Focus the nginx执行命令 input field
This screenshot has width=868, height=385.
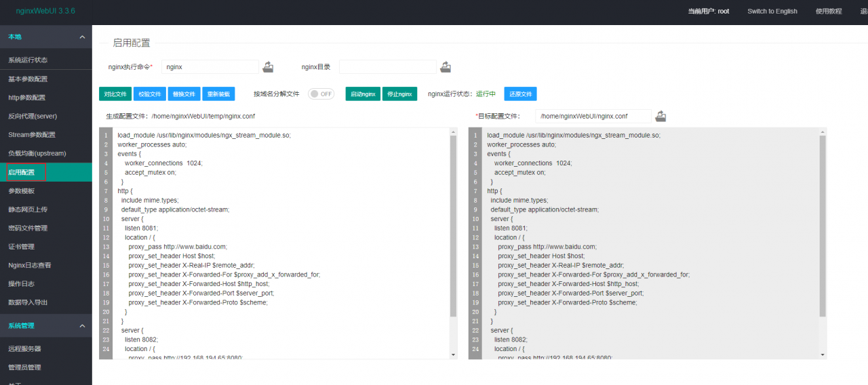[210, 67]
